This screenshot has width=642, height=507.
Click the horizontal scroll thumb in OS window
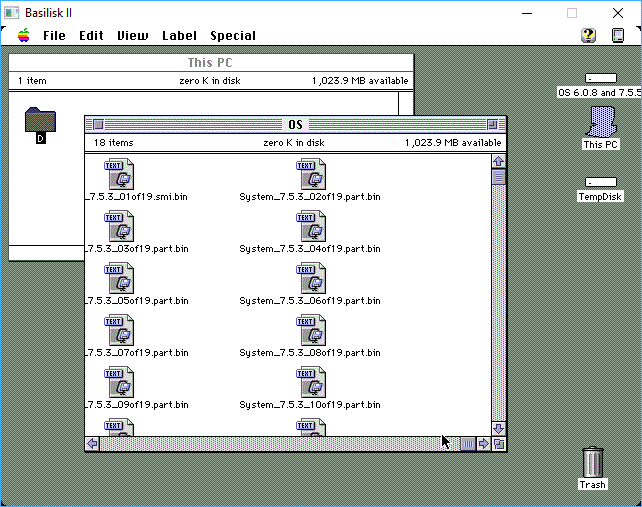pos(468,444)
